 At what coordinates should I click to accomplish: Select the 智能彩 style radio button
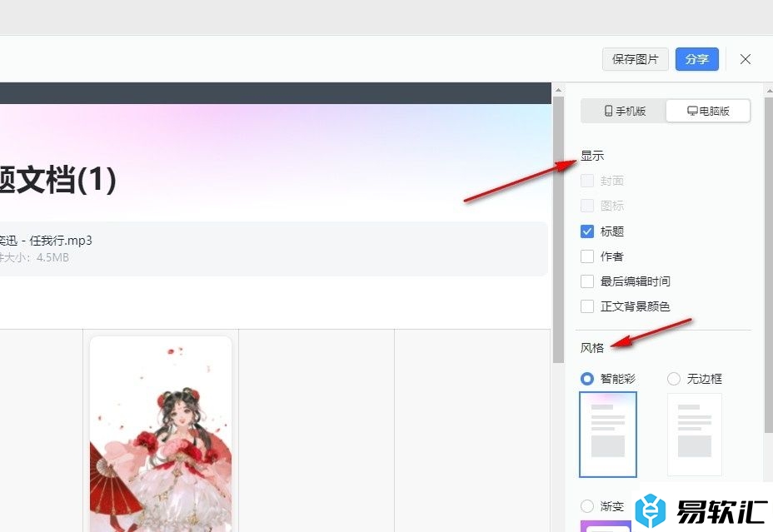click(587, 379)
